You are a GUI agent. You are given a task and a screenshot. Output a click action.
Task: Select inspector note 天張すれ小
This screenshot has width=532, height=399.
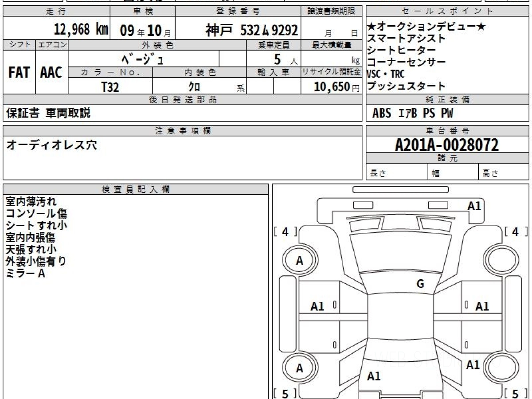tap(31, 249)
